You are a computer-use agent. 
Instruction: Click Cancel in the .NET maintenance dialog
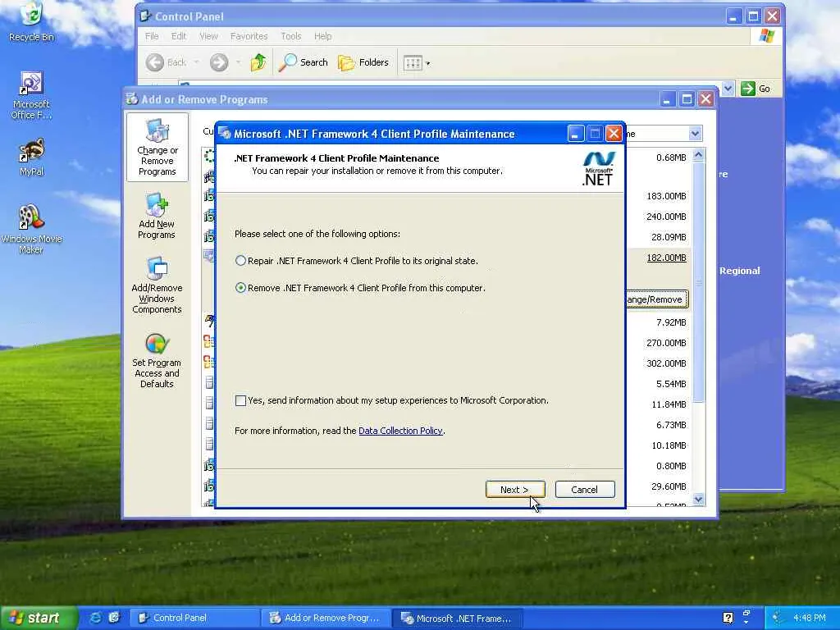[x=584, y=490]
